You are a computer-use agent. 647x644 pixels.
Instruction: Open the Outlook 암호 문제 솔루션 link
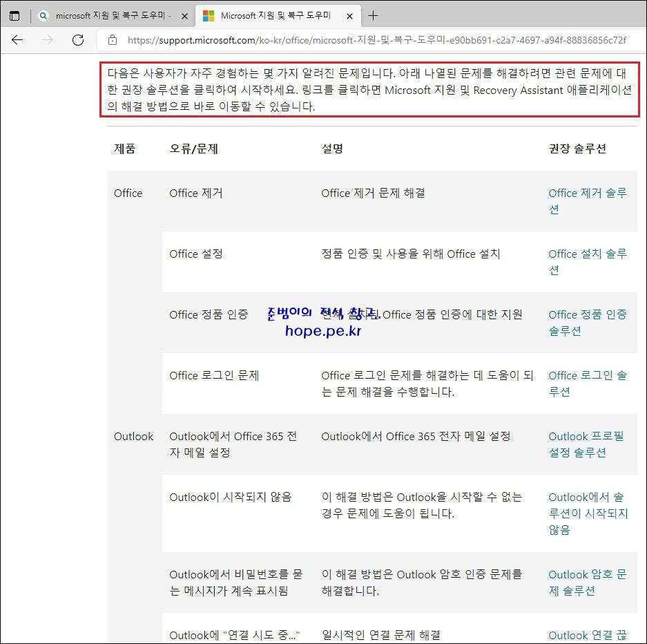point(588,583)
